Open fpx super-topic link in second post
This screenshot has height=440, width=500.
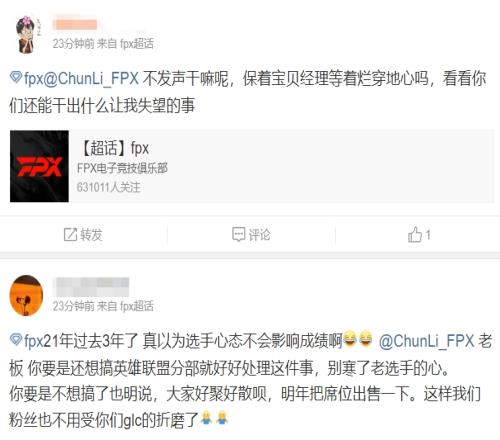[x=33, y=341]
